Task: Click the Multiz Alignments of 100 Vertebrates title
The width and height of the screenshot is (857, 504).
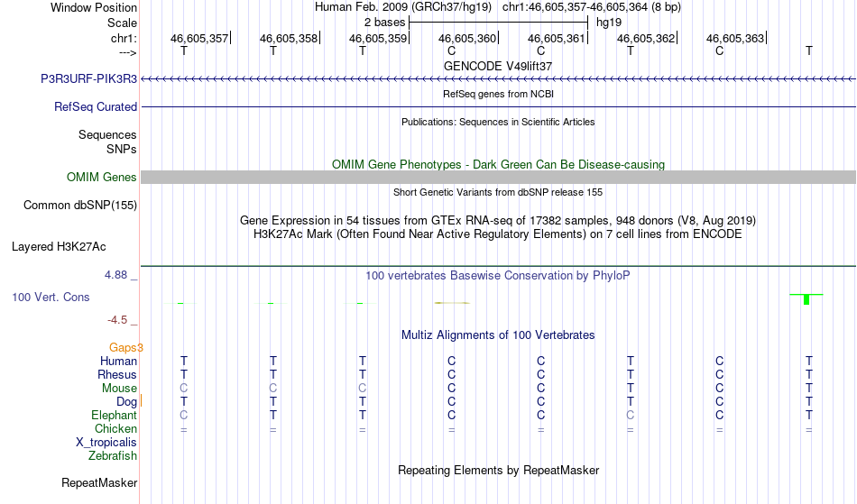Action: click(498, 334)
